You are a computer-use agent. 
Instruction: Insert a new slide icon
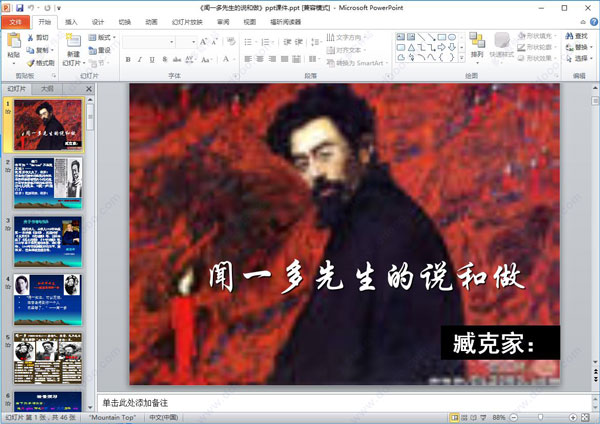[73, 41]
